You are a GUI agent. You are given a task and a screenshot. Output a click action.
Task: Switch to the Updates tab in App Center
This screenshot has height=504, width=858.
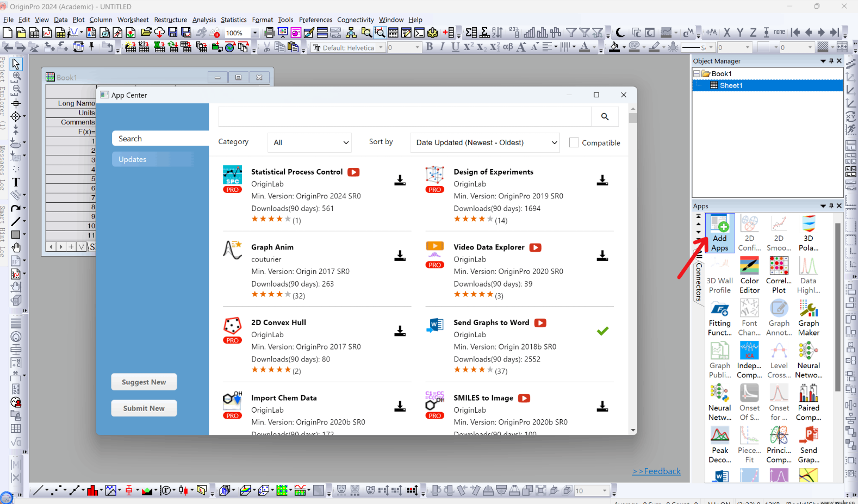[x=153, y=159]
